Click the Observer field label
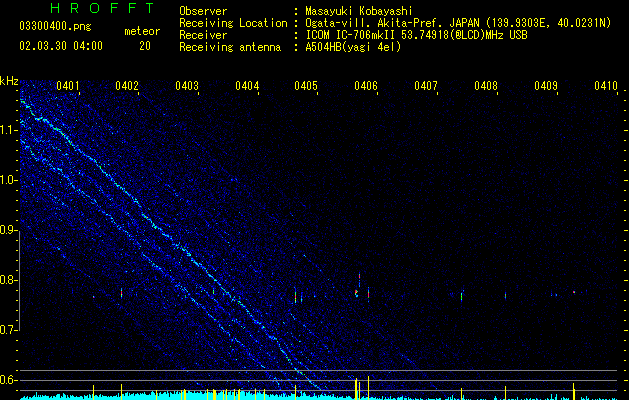 203,11
